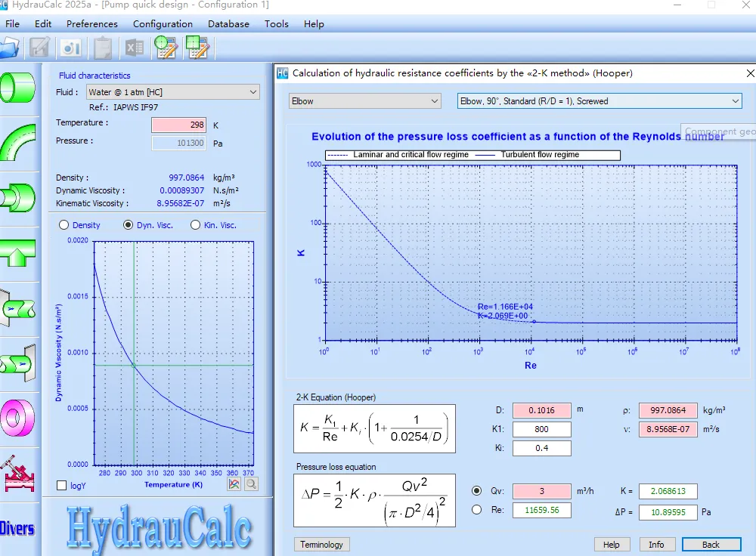Screen dimensions: 756x556
Task: Open the Divers miscellaneous category
Action: [17, 529]
